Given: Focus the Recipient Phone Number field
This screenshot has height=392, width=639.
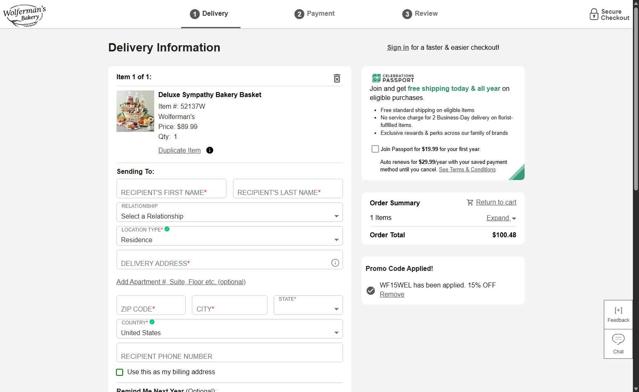Looking at the screenshot, I should coord(229,352).
